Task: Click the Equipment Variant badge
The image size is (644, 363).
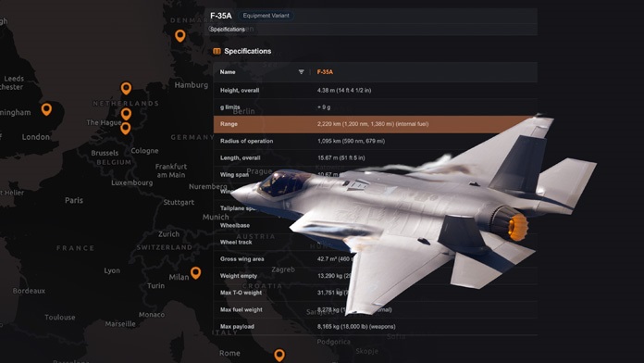Action: 266,16
